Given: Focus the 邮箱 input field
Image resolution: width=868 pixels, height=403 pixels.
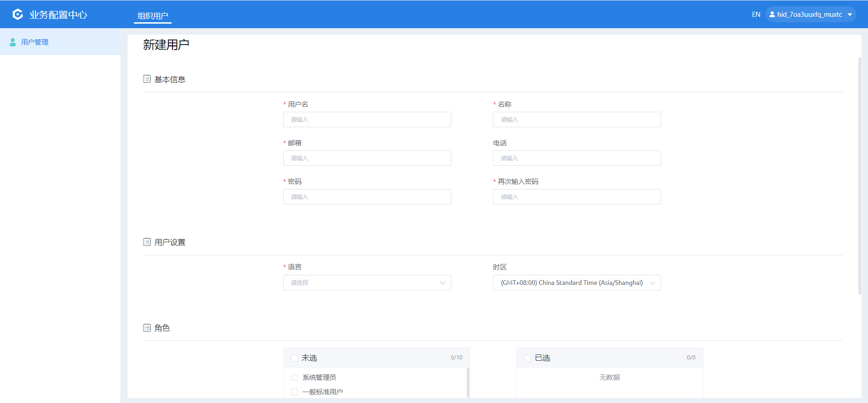Looking at the screenshot, I should 367,158.
